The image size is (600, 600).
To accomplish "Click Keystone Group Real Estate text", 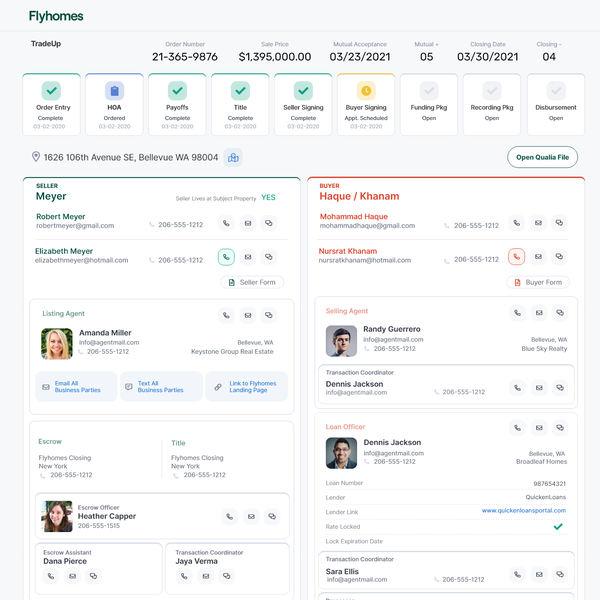I will pos(232,352).
